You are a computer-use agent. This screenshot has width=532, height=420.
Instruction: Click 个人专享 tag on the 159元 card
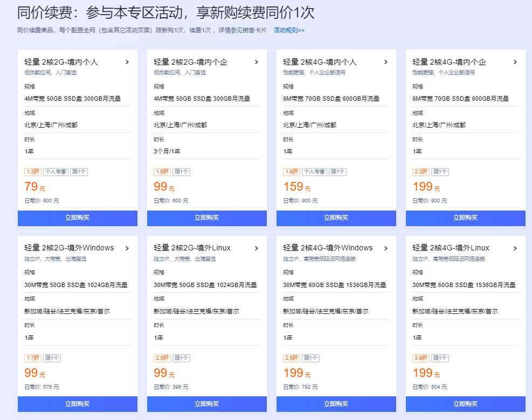point(315,172)
